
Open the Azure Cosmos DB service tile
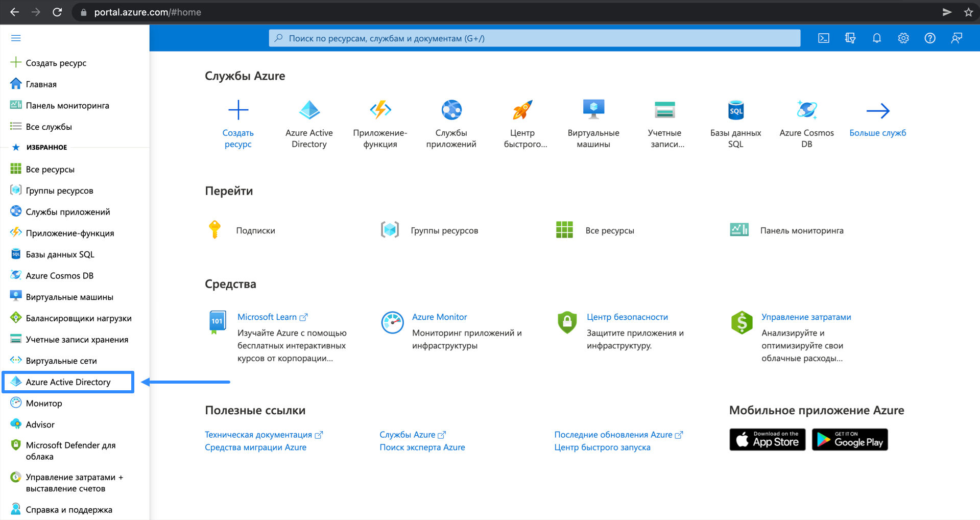[807, 124]
